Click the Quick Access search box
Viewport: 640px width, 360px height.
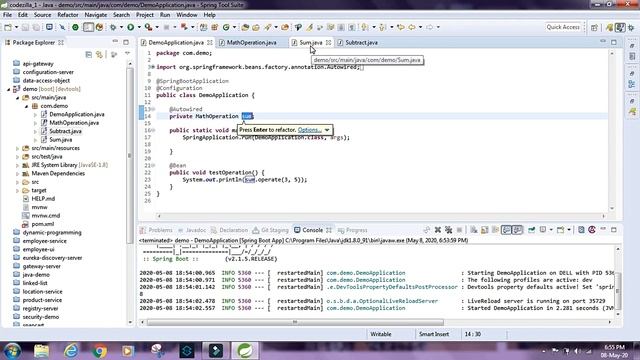click(x=563, y=27)
